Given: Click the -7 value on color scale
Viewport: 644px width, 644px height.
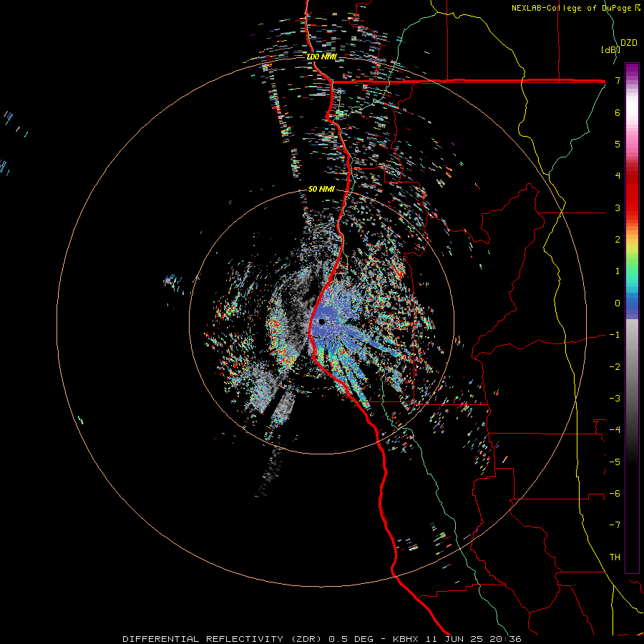Looking at the screenshot, I should click(615, 525).
